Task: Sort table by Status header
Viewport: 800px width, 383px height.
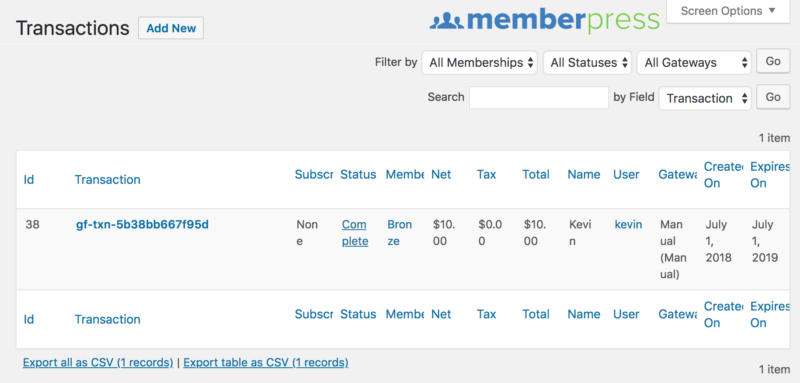Action: 358,174
